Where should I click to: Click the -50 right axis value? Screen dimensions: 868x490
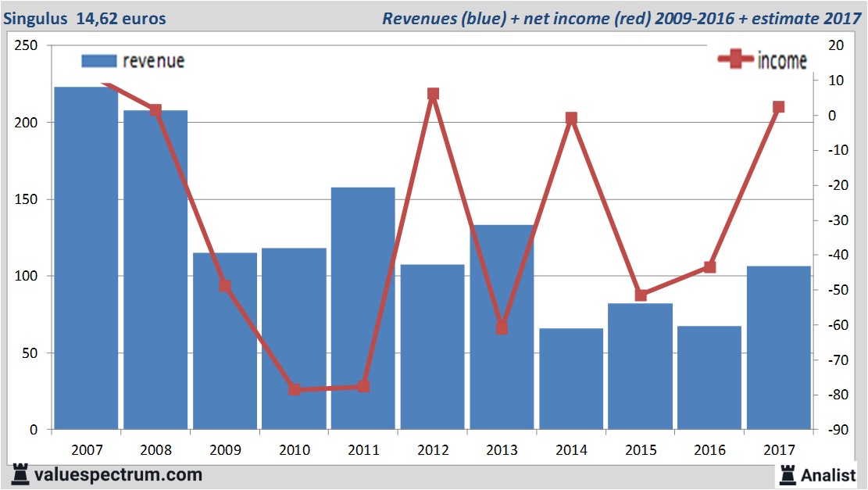837,290
